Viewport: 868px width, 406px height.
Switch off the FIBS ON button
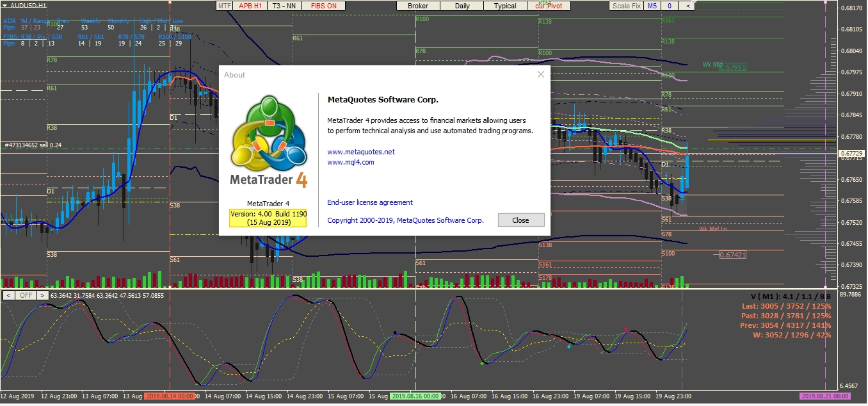[x=323, y=6]
